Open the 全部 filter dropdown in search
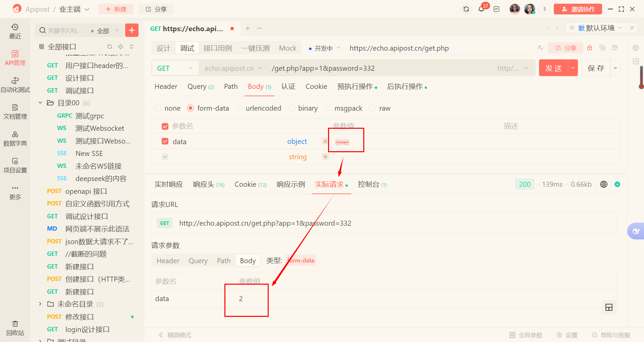This screenshot has width=644, height=342. tap(105, 31)
